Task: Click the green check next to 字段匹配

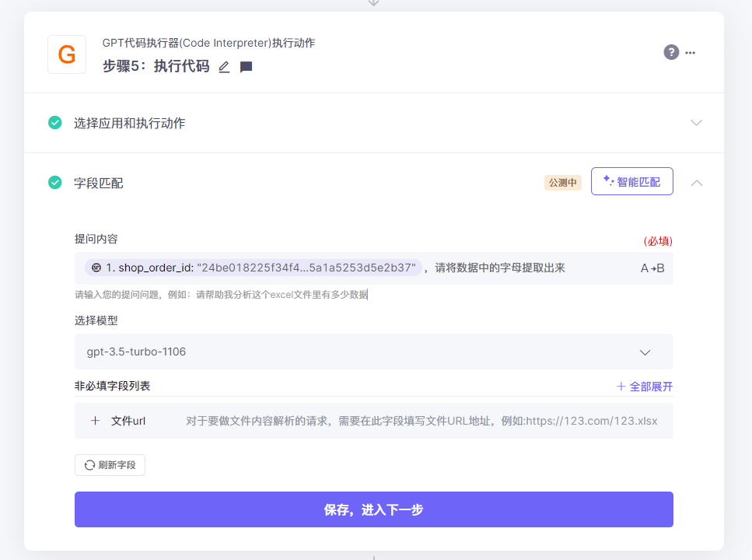Action: coord(55,183)
